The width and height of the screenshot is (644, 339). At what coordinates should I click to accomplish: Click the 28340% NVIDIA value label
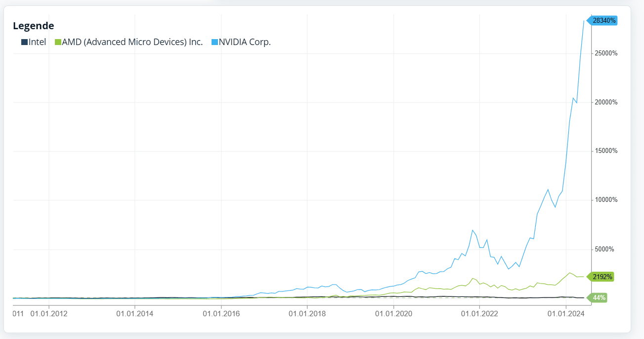pyautogui.click(x=602, y=20)
